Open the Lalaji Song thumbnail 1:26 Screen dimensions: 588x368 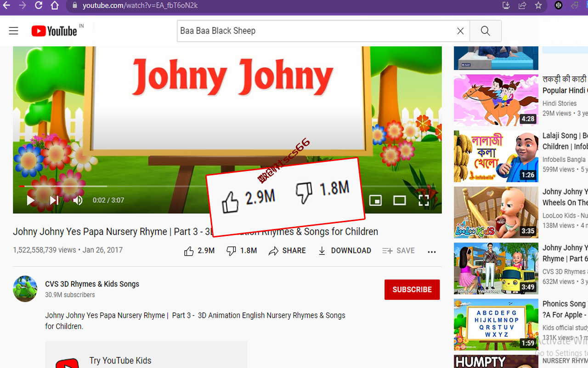pos(496,156)
